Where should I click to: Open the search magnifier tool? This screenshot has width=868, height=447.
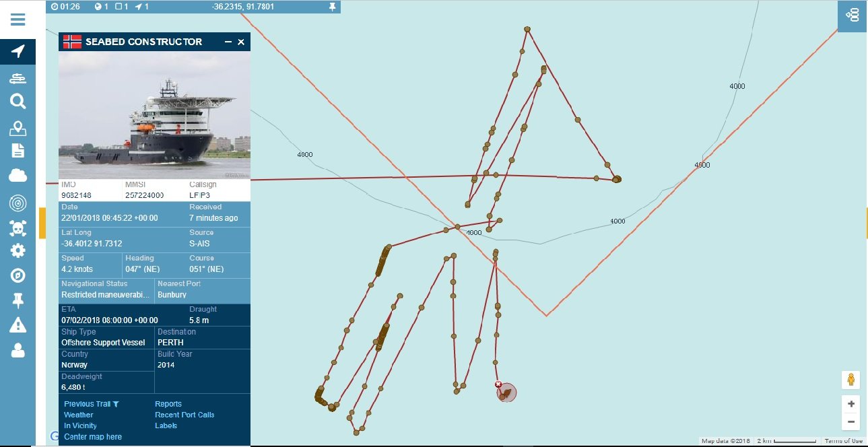18,102
